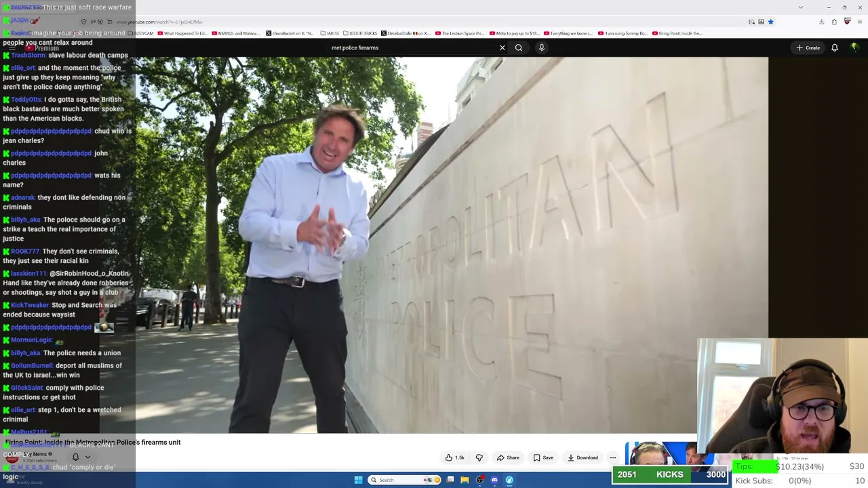Click the Windows taskbar search box
868x488 pixels.
[x=404, y=480]
